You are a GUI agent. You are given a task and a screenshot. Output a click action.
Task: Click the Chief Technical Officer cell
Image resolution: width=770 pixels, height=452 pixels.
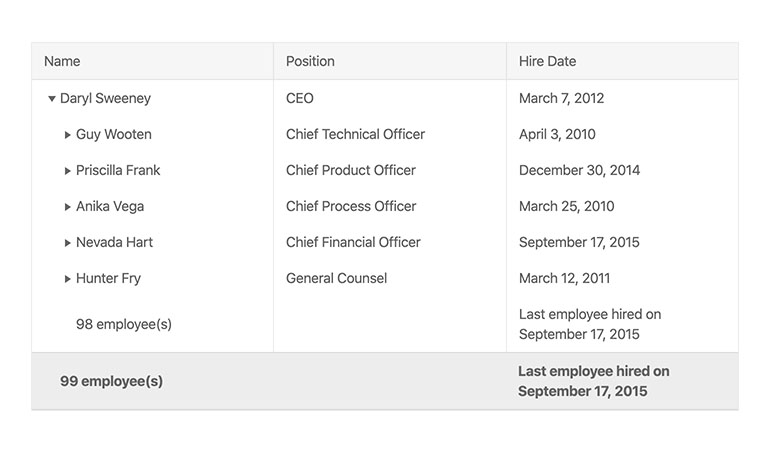390,134
